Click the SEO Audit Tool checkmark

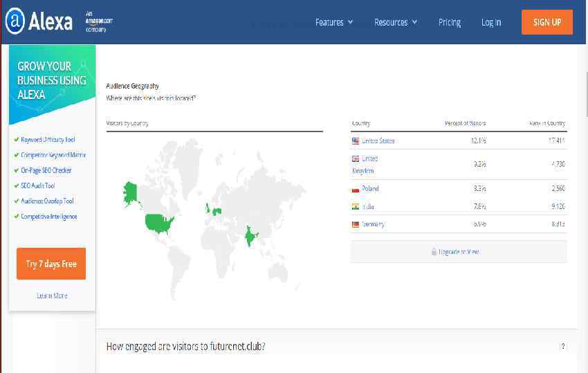[17, 185]
